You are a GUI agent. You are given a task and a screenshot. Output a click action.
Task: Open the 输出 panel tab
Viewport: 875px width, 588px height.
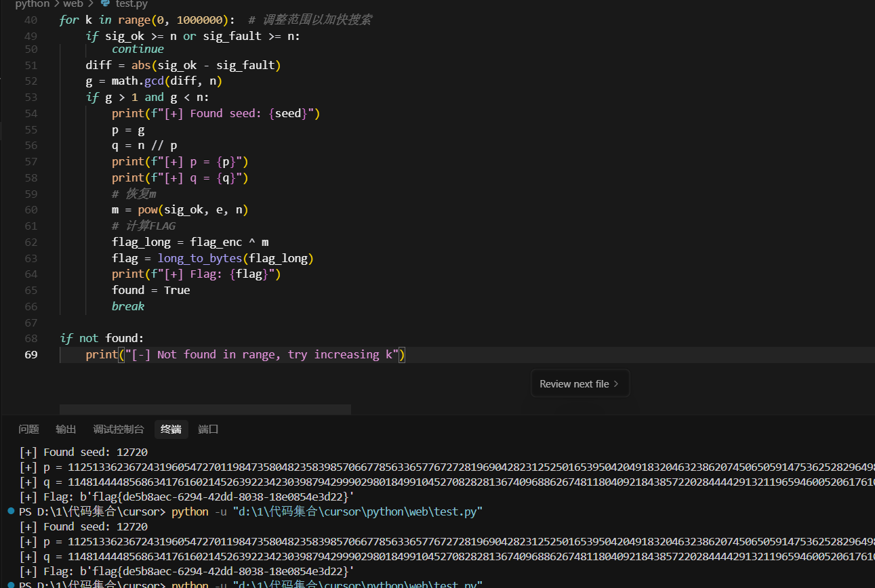click(x=66, y=429)
